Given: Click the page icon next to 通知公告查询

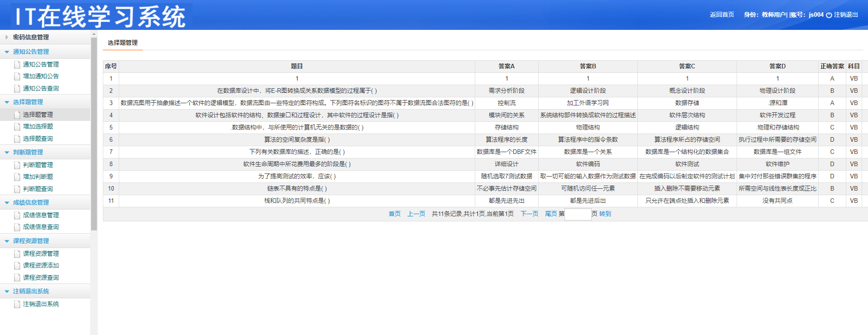Looking at the screenshot, I should 17,89.
